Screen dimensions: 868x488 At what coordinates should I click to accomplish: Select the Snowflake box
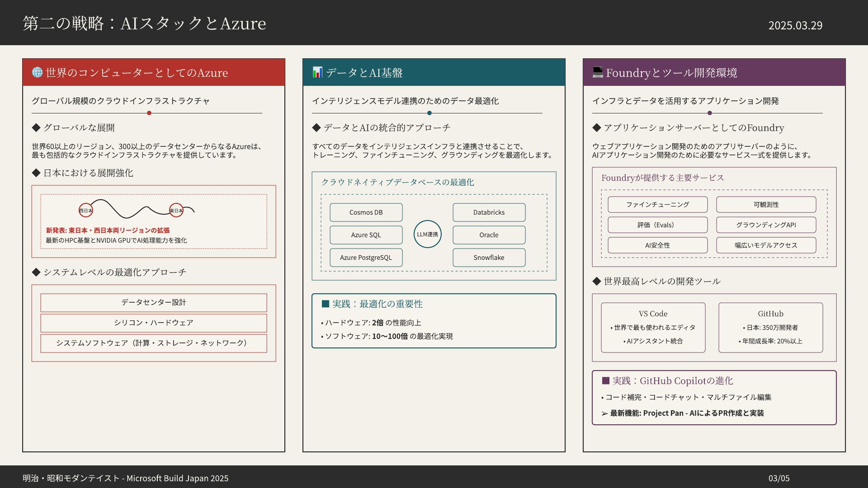[x=489, y=258]
